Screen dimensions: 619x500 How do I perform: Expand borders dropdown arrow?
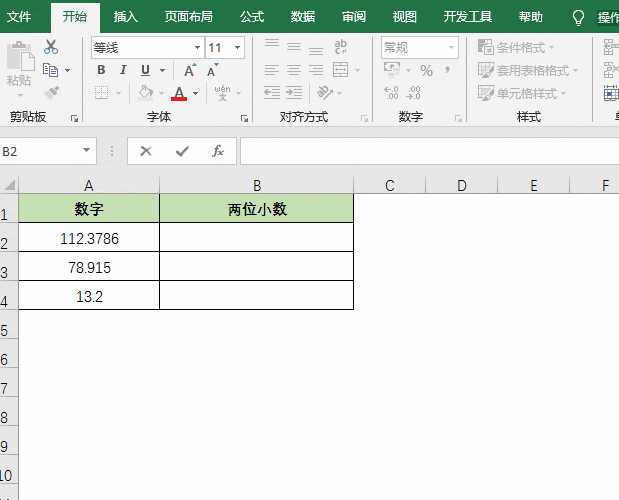pyautogui.click(x=118, y=94)
